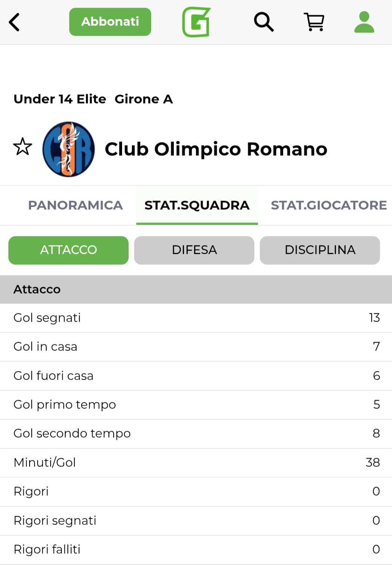Select the Gol segnati stat row
The width and height of the screenshot is (392, 565).
click(x=196, y=318)
